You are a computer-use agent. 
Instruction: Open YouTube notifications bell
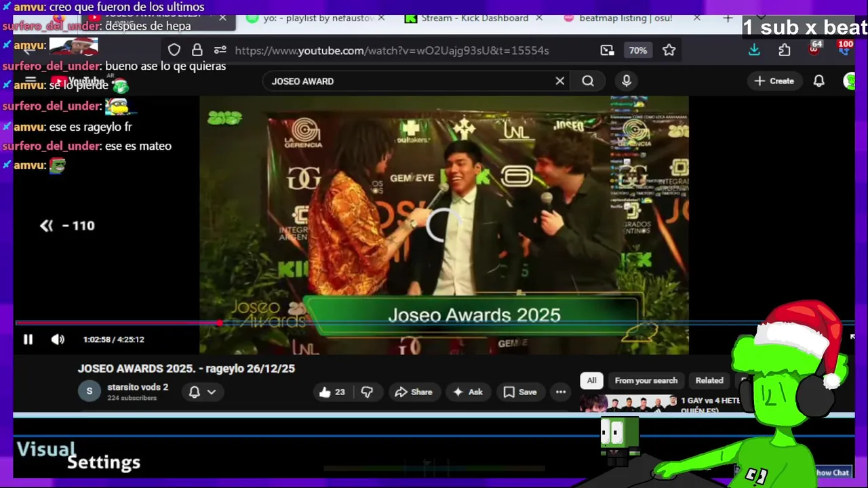(819, 81)
